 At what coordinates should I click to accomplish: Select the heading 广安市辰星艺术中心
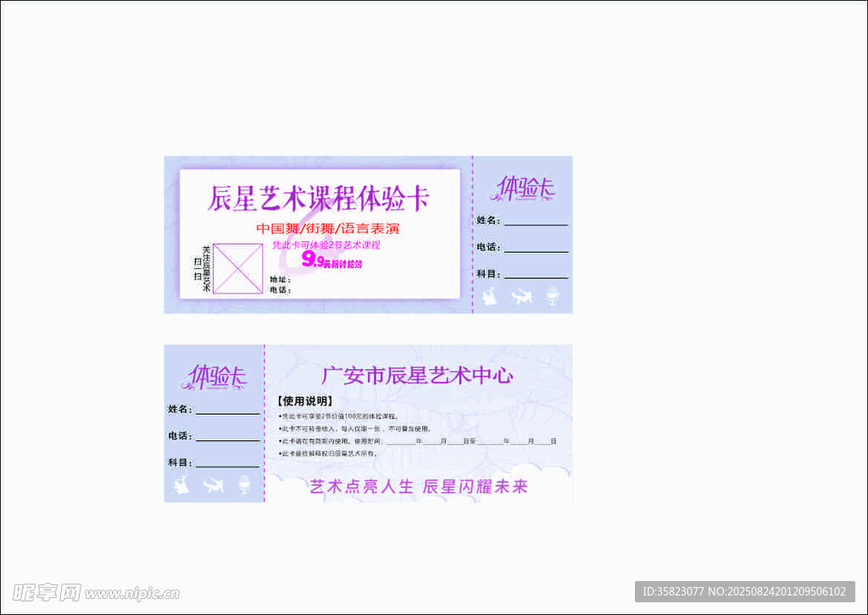[417, 376]
